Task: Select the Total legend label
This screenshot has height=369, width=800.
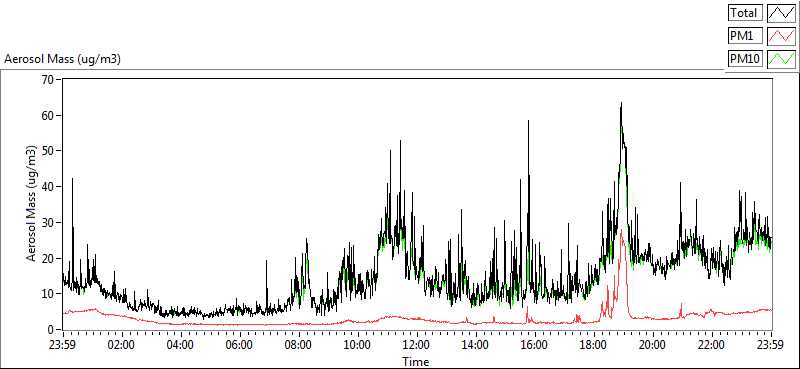Action: click(745, 12)
